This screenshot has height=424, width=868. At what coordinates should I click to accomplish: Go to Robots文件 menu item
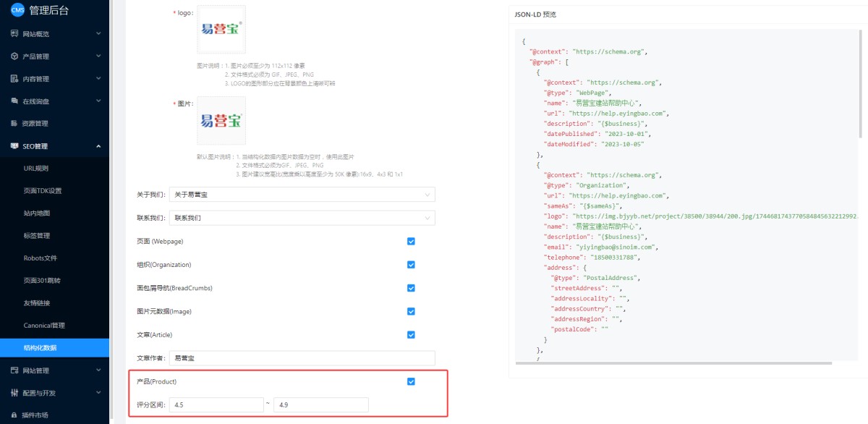pyautogui.click(x=41, y=258)
